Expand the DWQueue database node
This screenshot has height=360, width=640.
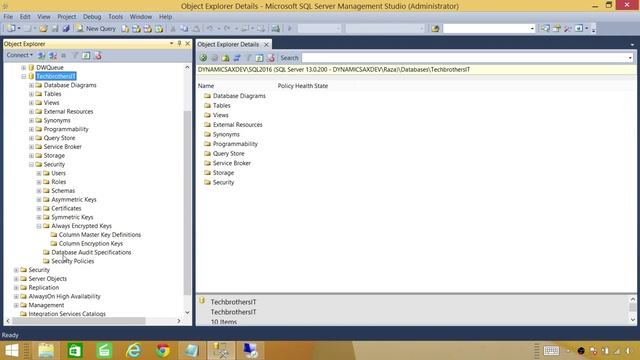[x=24, y=67]
